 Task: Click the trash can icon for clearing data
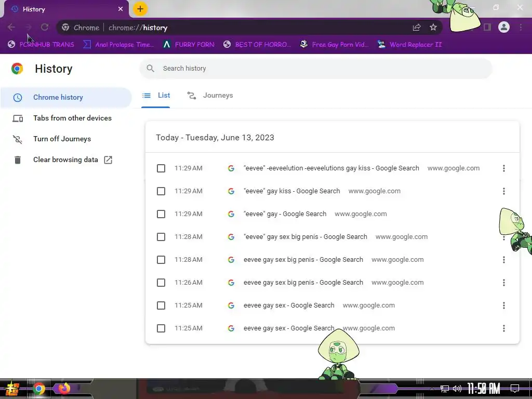pyautogui.click(x=18, y=160)
